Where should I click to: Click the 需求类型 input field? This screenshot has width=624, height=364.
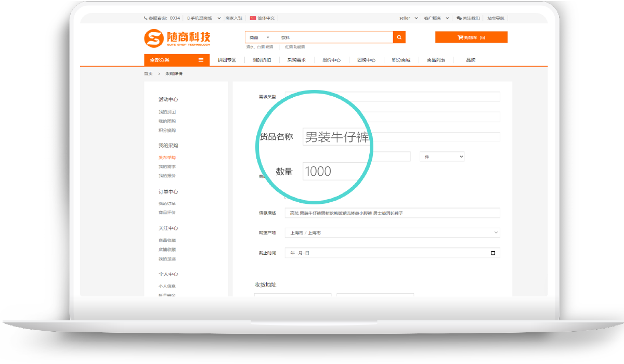click(393, 97)
